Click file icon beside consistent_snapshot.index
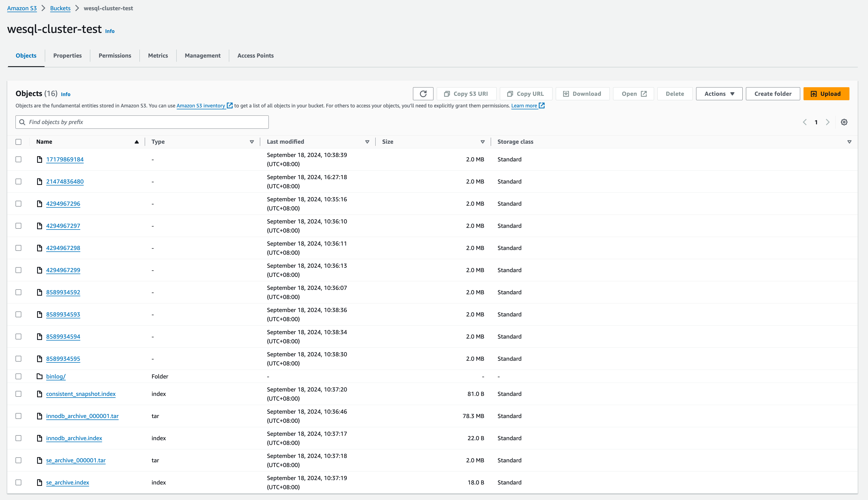The width and height of the screenshot is (868, 500). [x=40, y=394]
